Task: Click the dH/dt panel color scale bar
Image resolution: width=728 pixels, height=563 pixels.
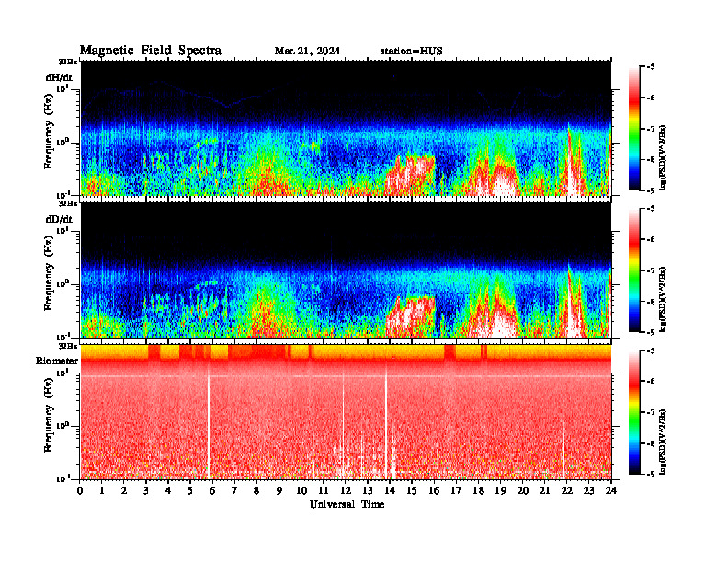Action: (x=633, y=129)
